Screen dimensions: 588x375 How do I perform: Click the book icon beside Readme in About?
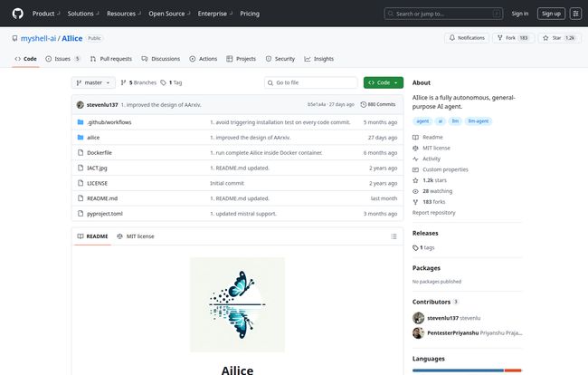[x=415, y=138]
